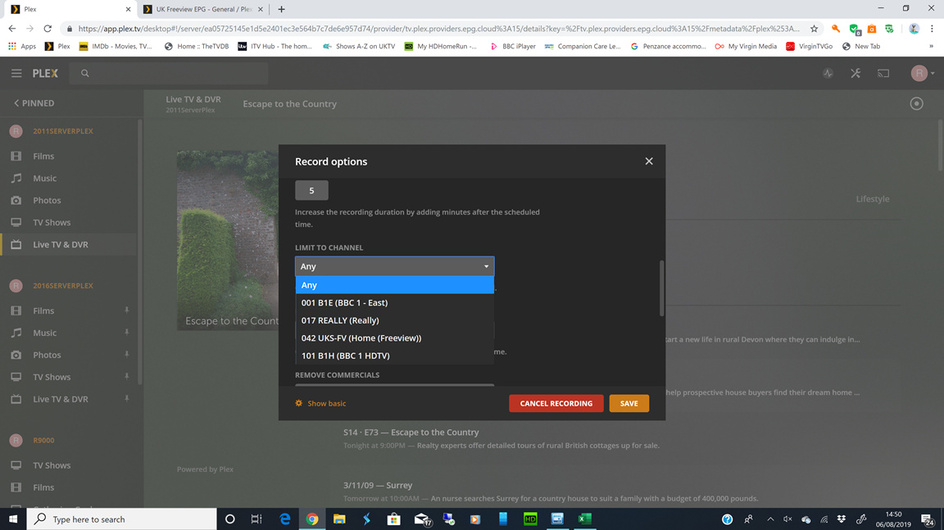Open Excel from the taskbar

coord(585,519)
